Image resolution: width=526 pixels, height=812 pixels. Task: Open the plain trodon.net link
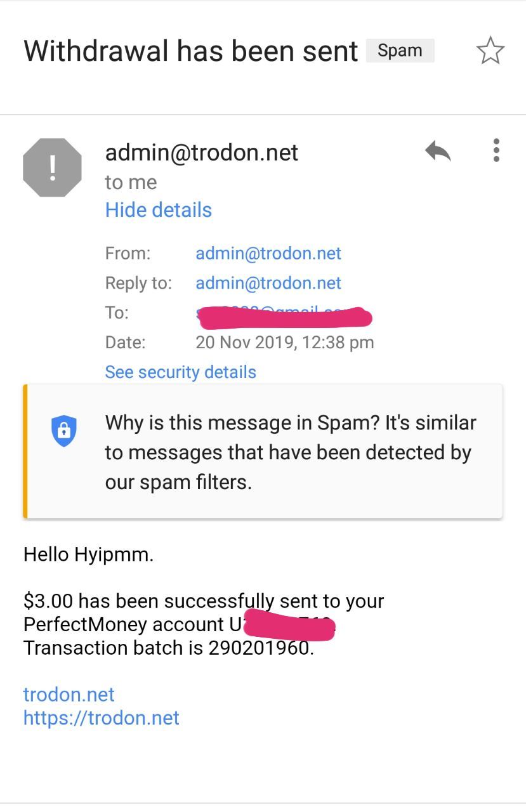[69, 694]
